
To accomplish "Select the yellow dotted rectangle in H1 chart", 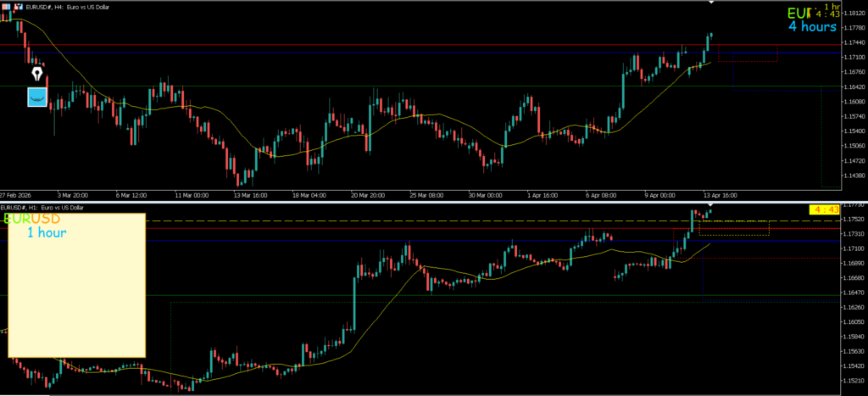I will [x=734, y=228].
